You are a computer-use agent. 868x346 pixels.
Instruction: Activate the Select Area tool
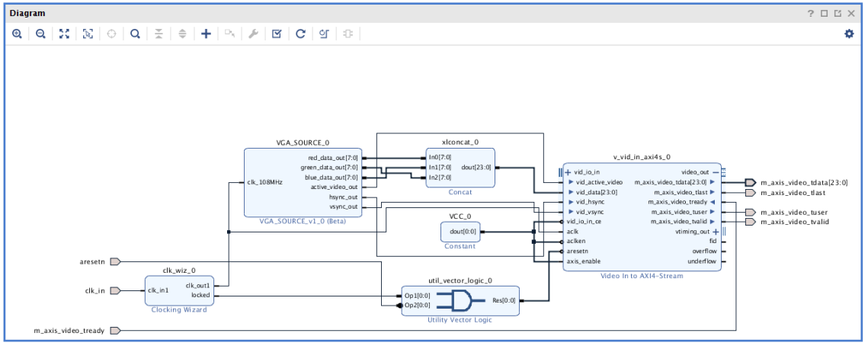pos(88,34)
